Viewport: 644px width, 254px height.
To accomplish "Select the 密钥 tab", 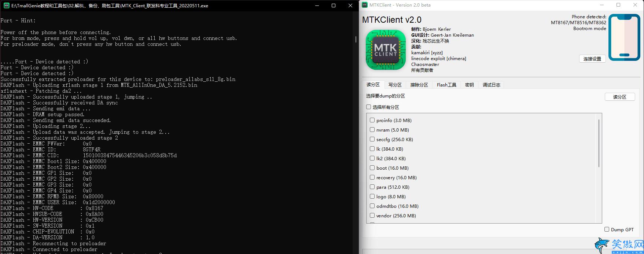I will pyautogui.click(x=470, y=85).
